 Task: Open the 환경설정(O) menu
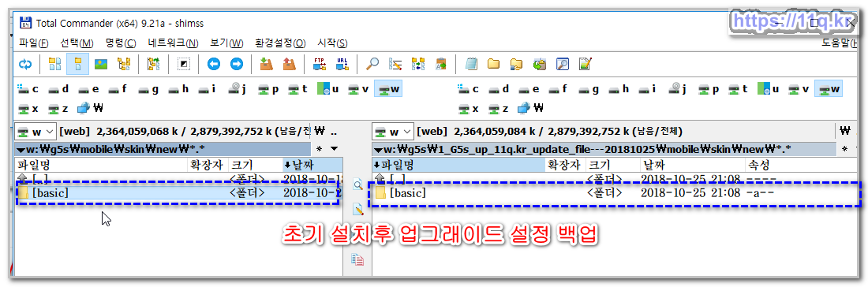pyautogui.click(x=280, y=43)
